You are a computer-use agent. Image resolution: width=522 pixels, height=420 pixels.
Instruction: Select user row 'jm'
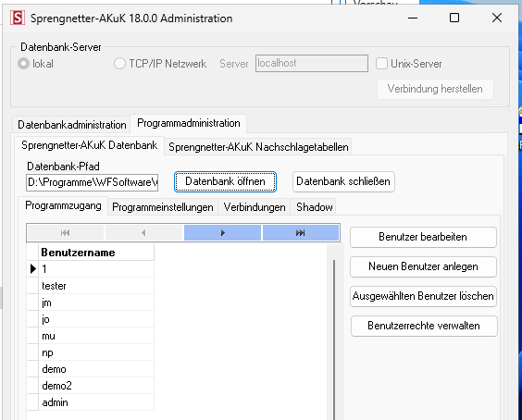pos(96,303)
